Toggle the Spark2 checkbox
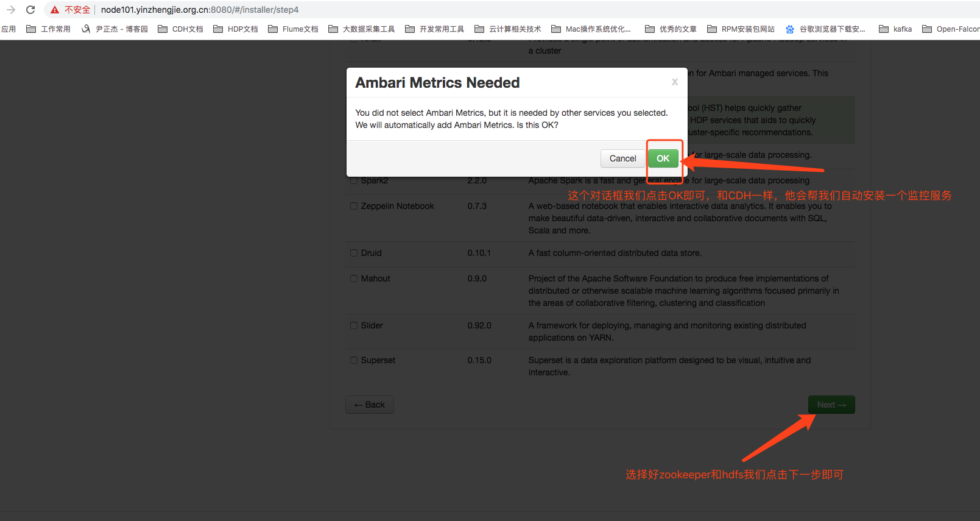Viewport: 980px width, 521px height. tap(354, 180)
